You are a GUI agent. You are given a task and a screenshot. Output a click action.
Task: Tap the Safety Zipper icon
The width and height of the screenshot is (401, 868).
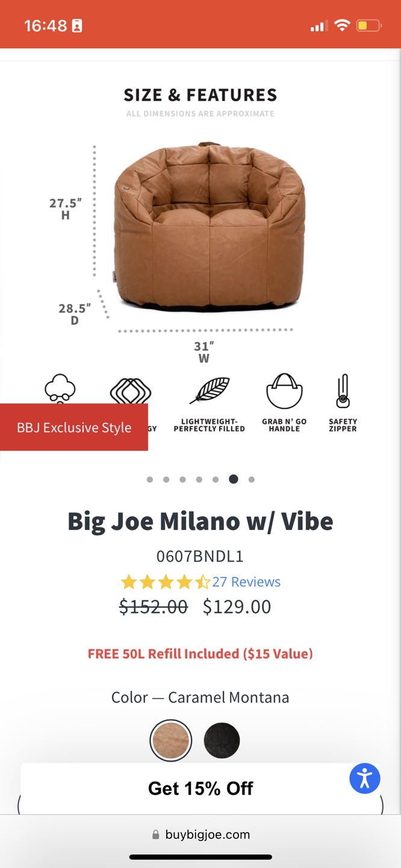pyautogui.click(x=343, y=391)
